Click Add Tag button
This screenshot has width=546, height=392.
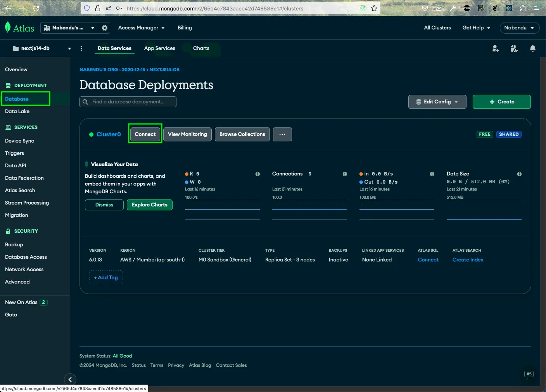coord(106,278)
